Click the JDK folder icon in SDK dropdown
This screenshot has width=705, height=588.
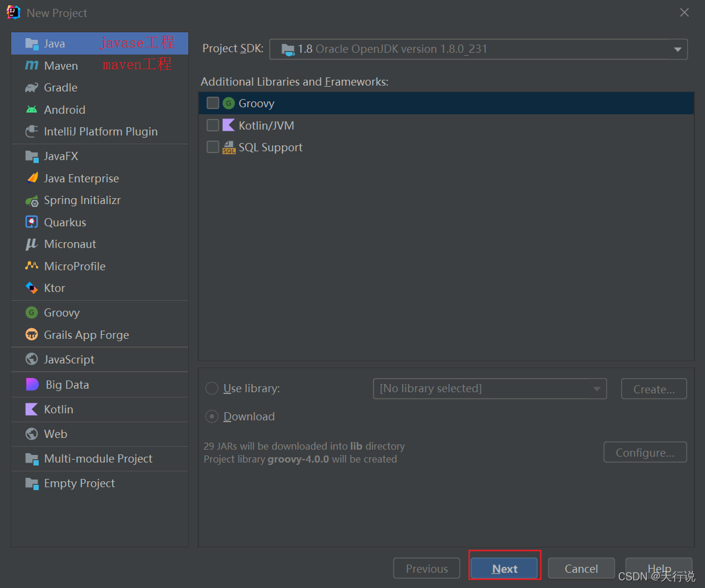point(288,49)
